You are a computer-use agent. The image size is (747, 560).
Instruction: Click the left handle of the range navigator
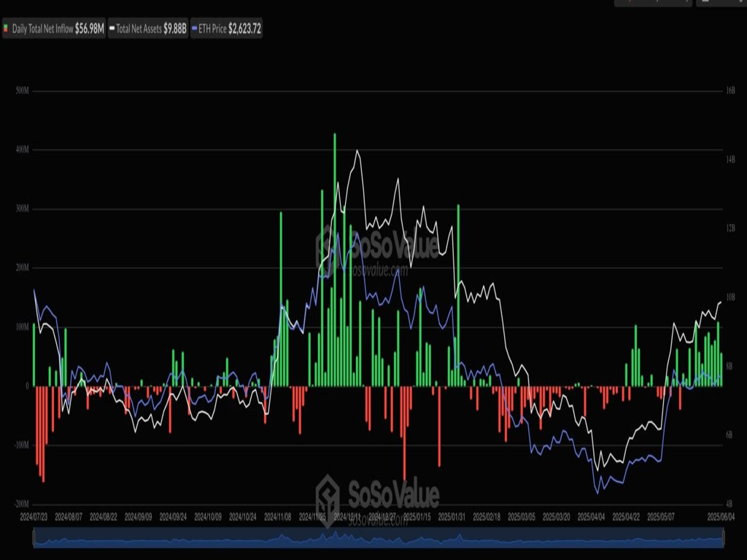pyautogui.click(x=34, y=538)
